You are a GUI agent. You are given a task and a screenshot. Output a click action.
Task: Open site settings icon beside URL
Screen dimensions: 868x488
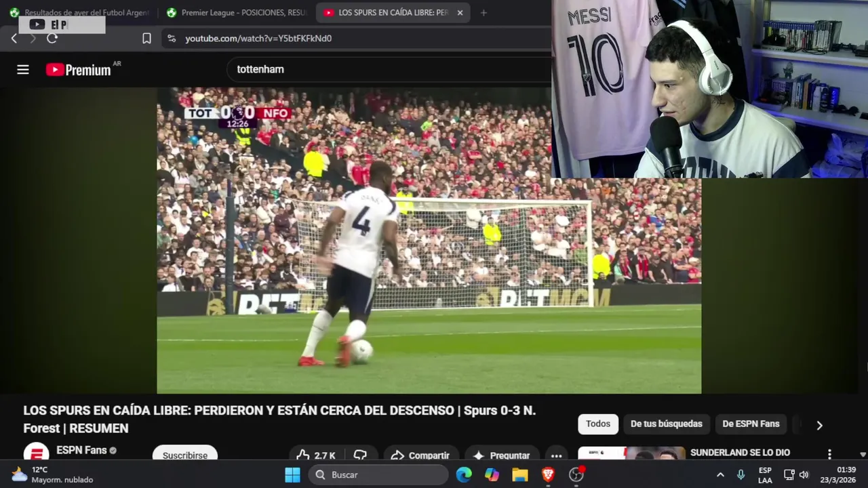coord(172,39)
